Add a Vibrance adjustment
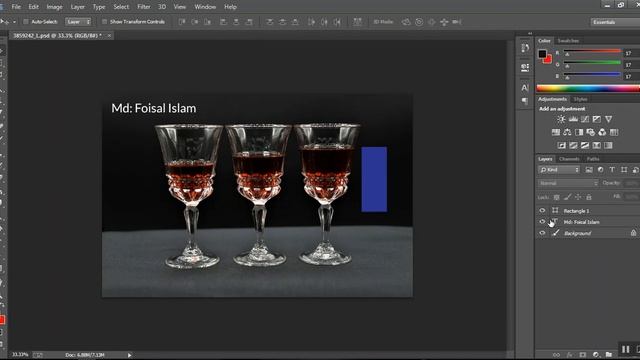 pos(609,119)
